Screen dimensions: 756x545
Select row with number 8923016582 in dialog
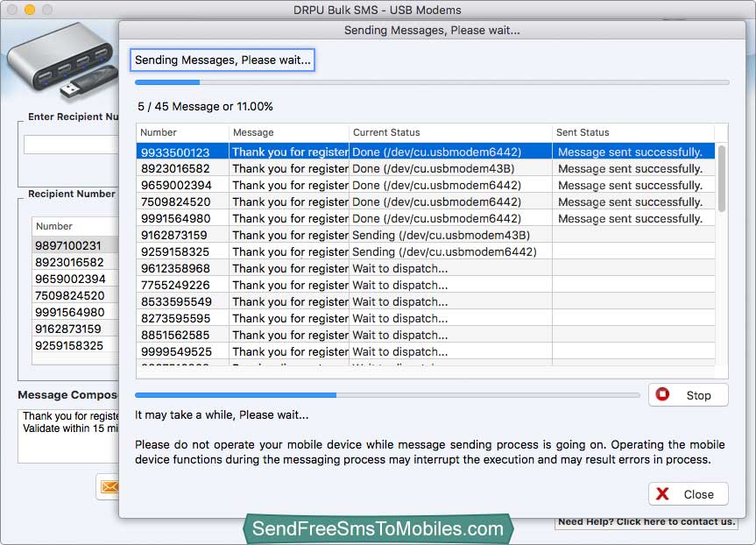tap(425, 169)
